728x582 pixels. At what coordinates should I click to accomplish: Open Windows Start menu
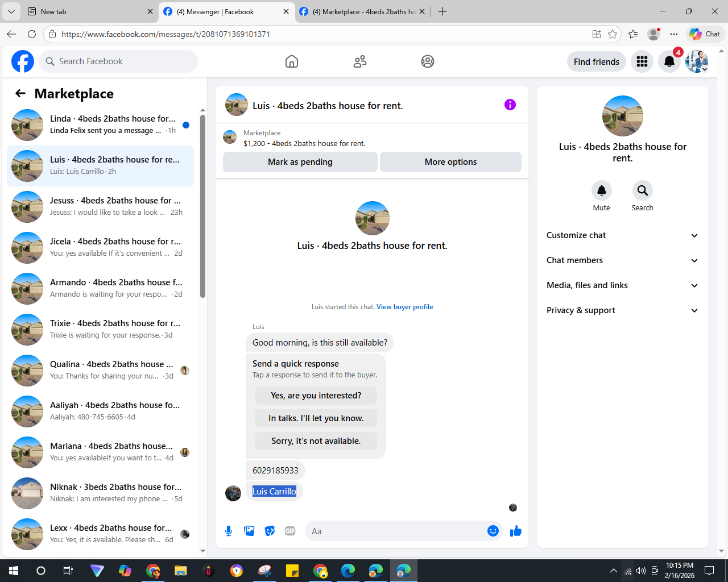pos(14,571)
